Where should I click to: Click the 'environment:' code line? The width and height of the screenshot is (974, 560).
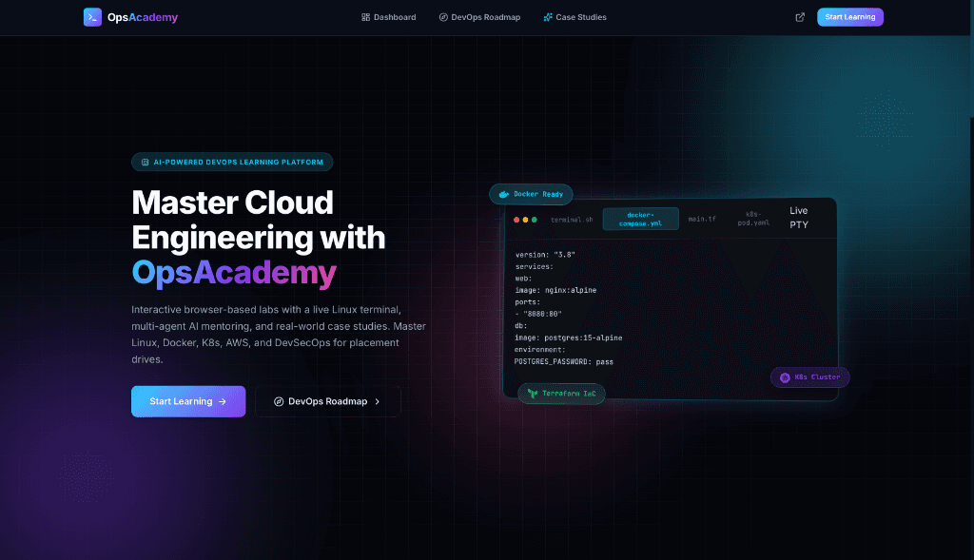pos(539,350)
